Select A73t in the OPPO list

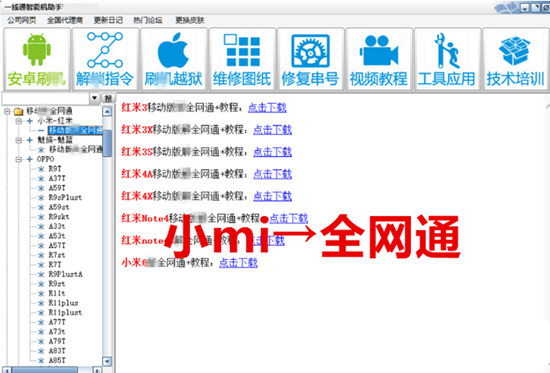tap(57, 332)
